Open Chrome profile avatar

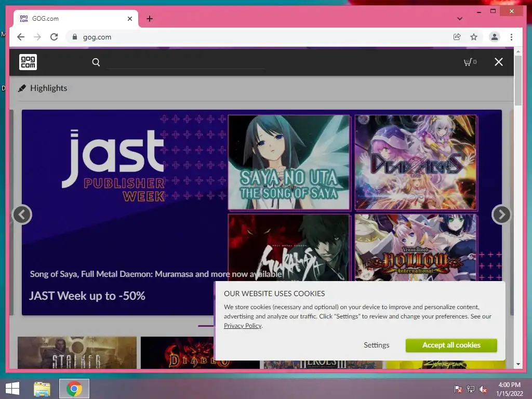click(495, 37)
